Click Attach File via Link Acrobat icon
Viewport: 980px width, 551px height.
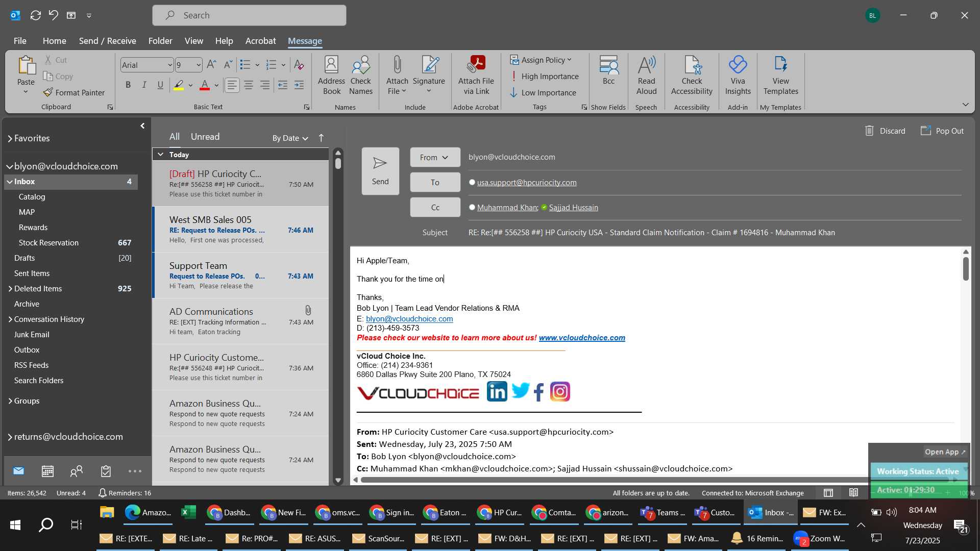[476, 76]
